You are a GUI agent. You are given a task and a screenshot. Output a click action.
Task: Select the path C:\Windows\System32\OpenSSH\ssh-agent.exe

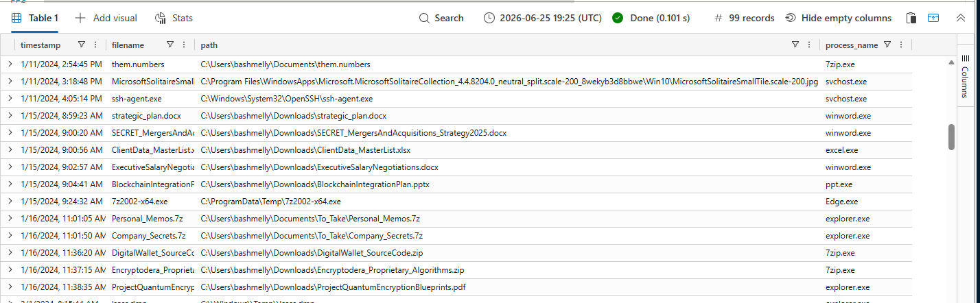[287, 99]
